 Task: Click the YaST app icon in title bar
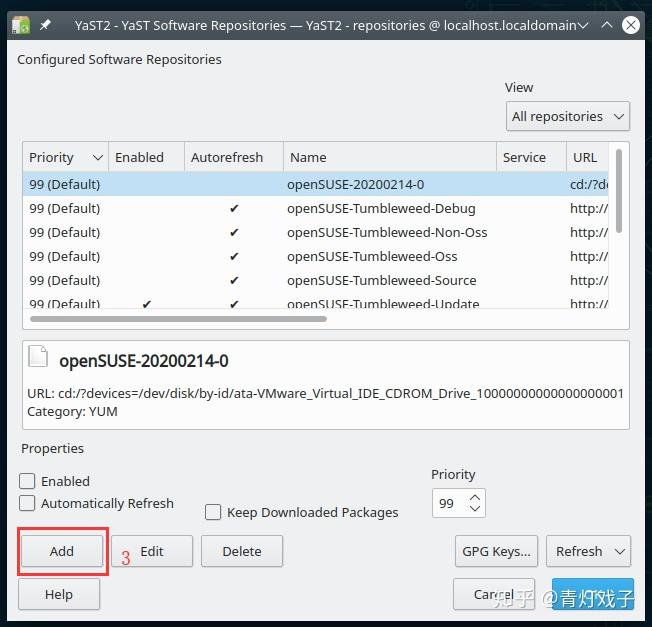20,25
